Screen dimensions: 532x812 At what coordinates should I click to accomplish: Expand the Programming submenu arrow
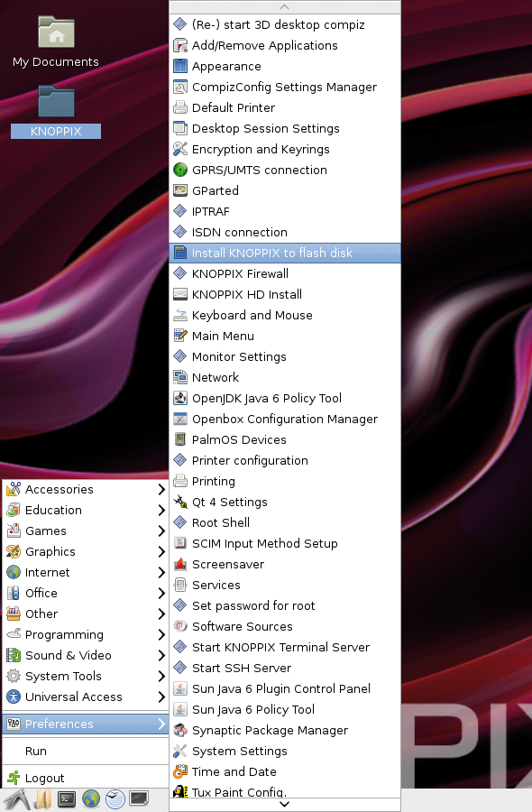[x=161, y=634]
